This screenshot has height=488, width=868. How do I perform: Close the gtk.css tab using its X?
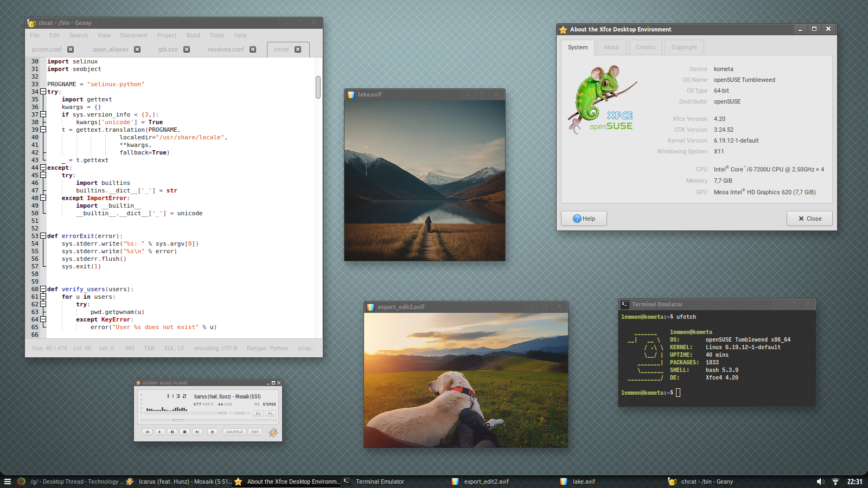(x=187, y=49)
